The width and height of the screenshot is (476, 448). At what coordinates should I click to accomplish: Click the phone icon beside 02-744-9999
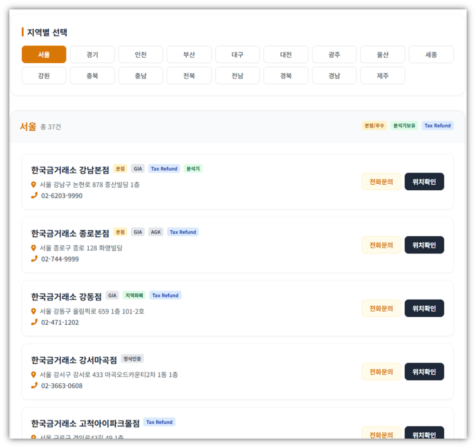coord(34,259)
